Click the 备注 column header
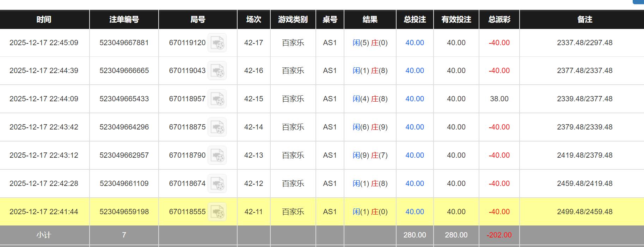 pos(585,19)
